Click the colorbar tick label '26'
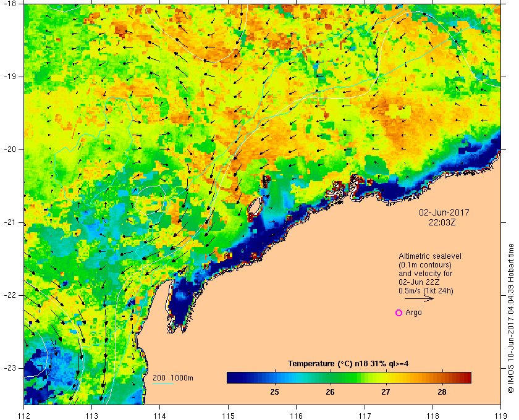The width and height of the screenshot is (519, 420). coord(330,392)
